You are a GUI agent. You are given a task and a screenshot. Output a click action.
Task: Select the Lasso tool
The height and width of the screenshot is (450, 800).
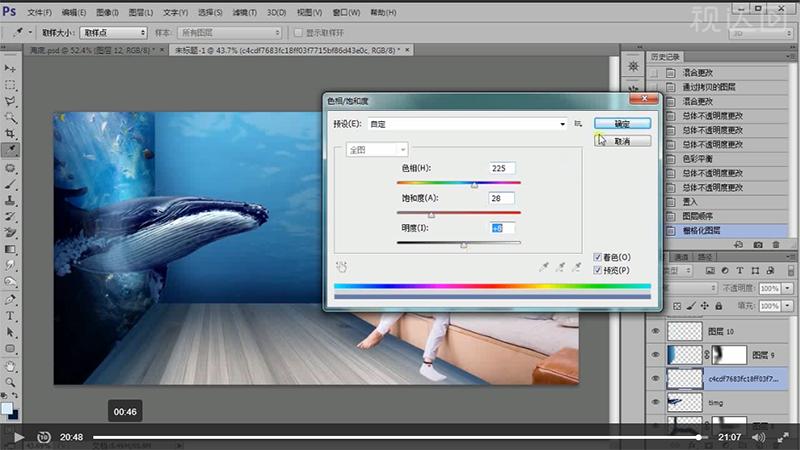click(x=10, y=101)
